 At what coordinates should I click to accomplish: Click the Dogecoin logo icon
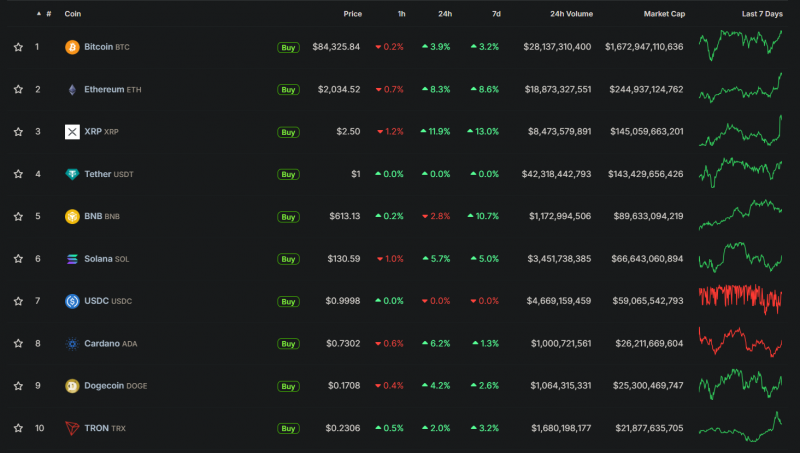(72, 386)
